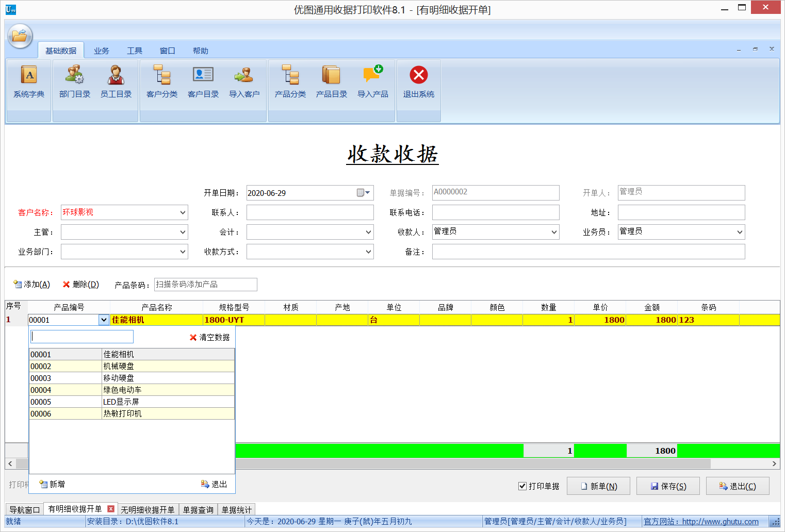This screenshot has height=532, width=785.
Task: Open the 产品目录 product catalog
Action: click(x=332, y=82)
